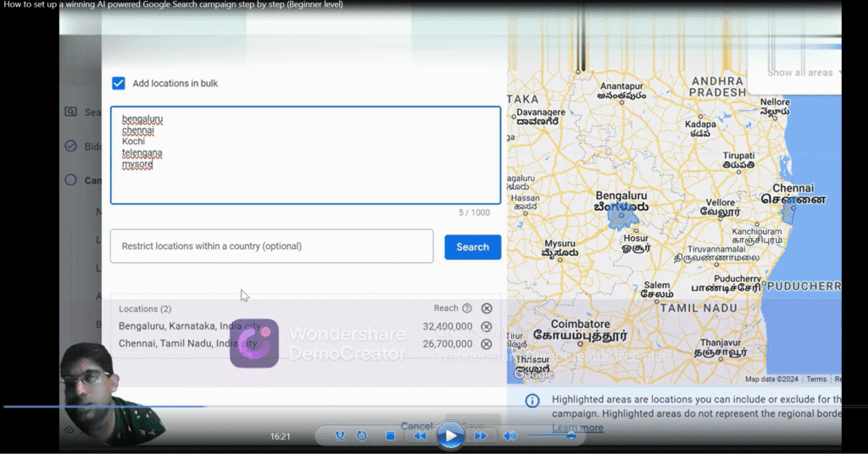Click the fast forward button
The image size is (868, 454).
click(x=480, y=436)
